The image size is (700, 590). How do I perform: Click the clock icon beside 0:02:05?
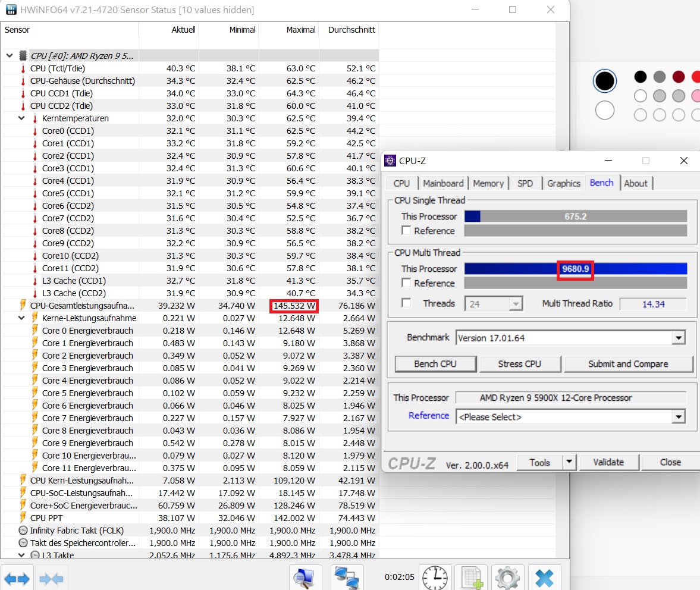(x=435, y=578)
